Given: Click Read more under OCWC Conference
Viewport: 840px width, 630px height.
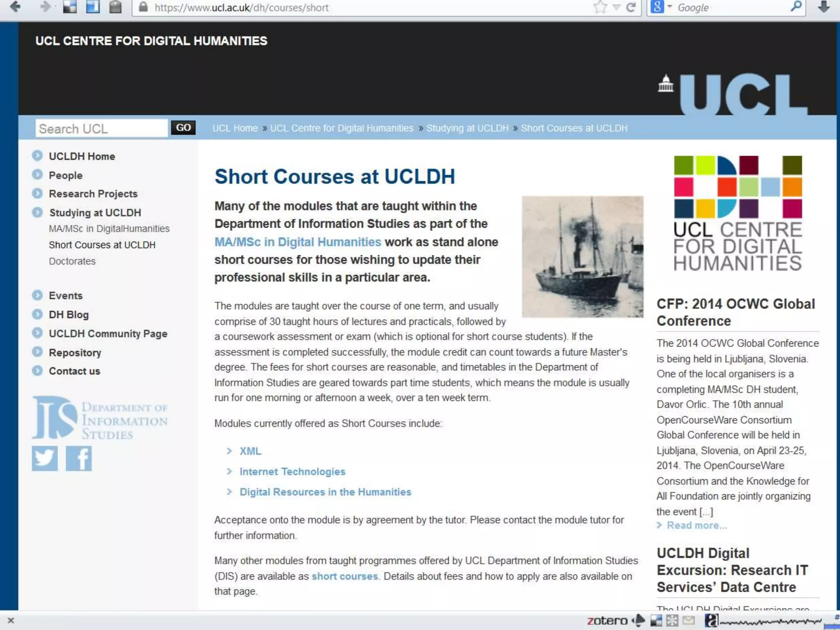Looking at the screenshot, I should pos(696,525).
